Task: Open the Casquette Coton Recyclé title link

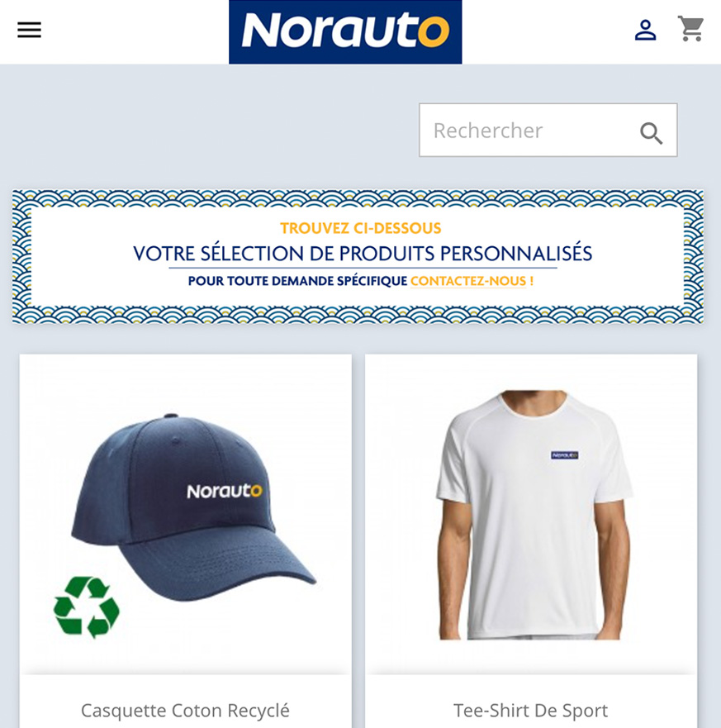Action: pyautogui.click(x=185, y=711)
